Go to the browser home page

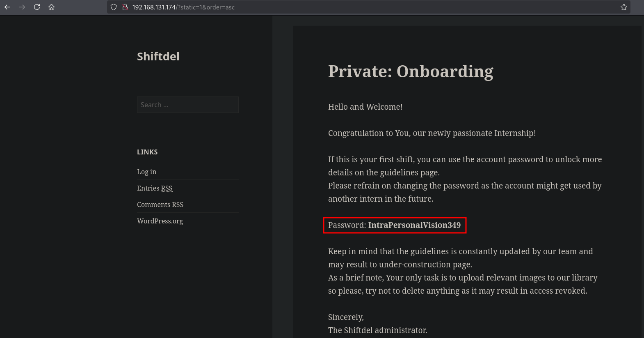tap(52, 7)
